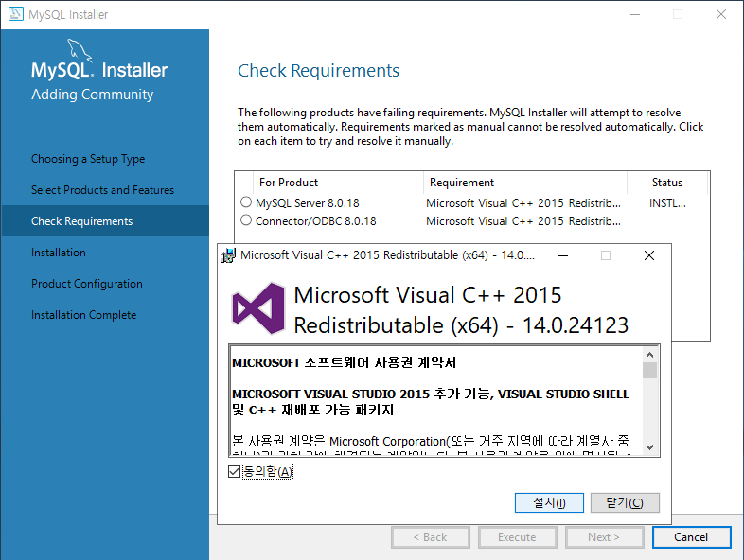Click MySQL Server's Visual C++ 2015 requirement cell
The width and height of the screenshot is (744, 560).
(523, 203)
